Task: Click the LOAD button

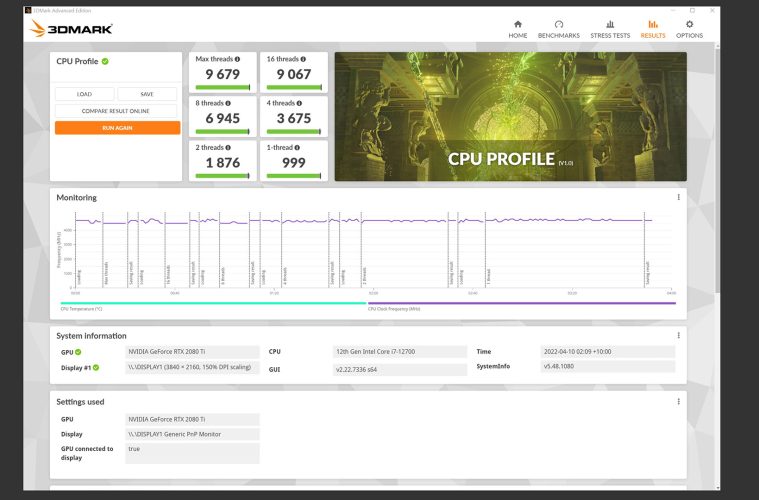Action: click(84, 94)
